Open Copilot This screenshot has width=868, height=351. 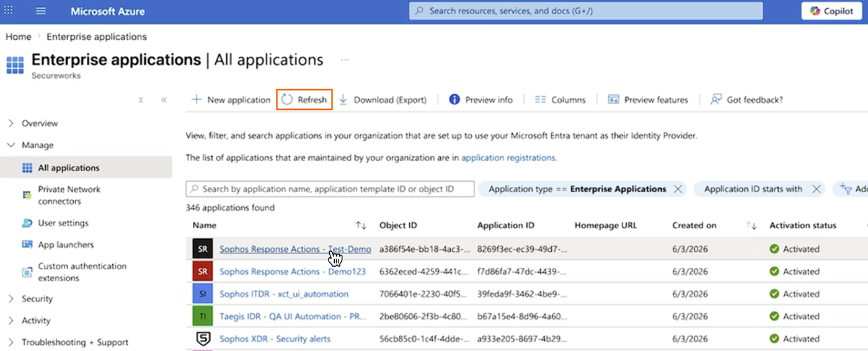831,11
